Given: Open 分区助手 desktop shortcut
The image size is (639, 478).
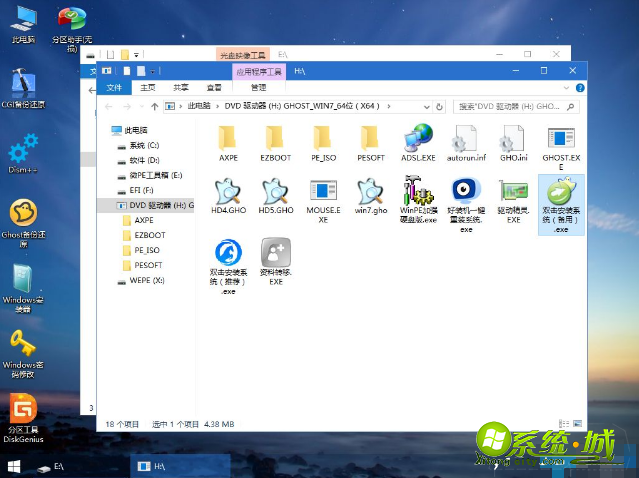Looking at the screenshot, I should [72, 29].
